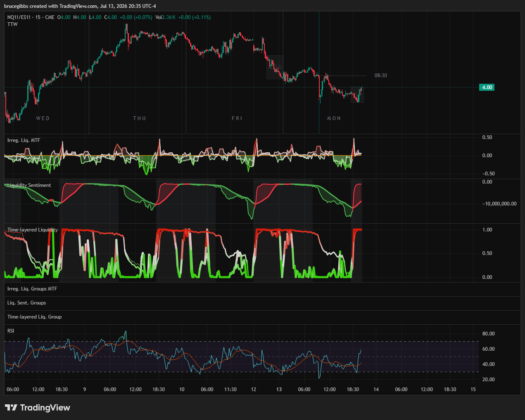This screenshot has height=420, width=525.
Task: Click the 40.00 RSI scale value
Action: (x=489, y=364)
